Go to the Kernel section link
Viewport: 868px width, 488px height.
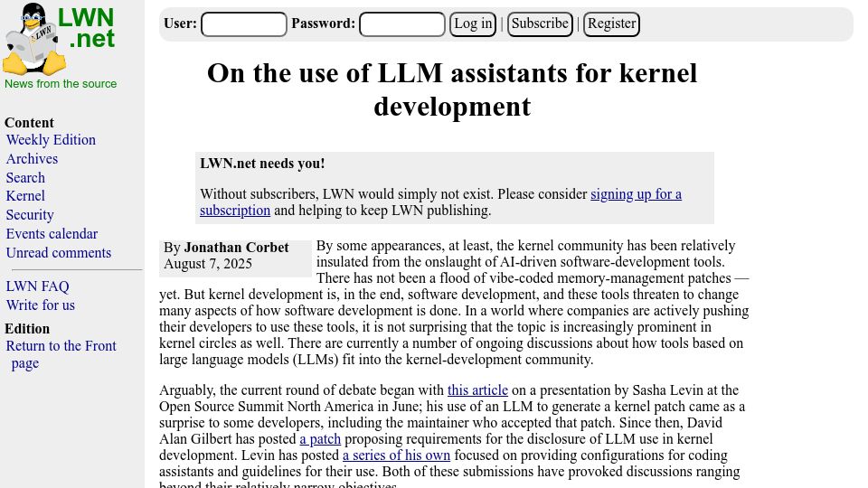click(x=25, y=196)
